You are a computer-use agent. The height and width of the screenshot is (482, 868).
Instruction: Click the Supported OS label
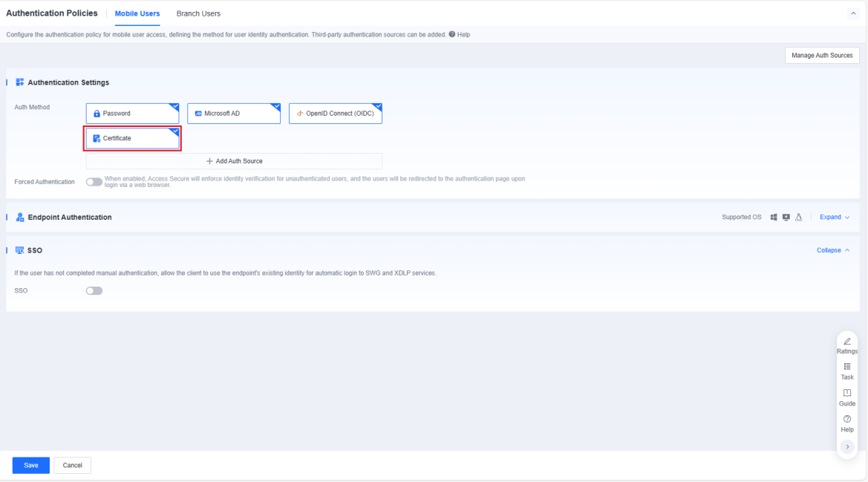741,217
